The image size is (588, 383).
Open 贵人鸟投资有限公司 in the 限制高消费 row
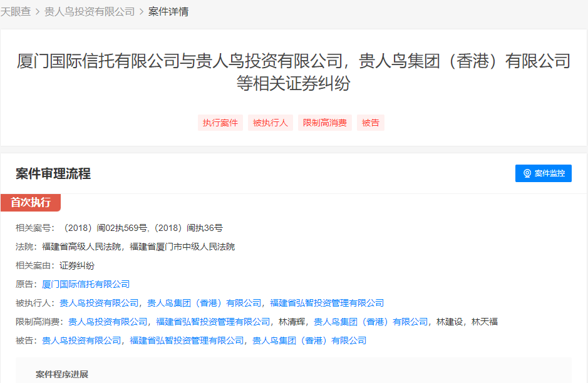pos(108,322)
